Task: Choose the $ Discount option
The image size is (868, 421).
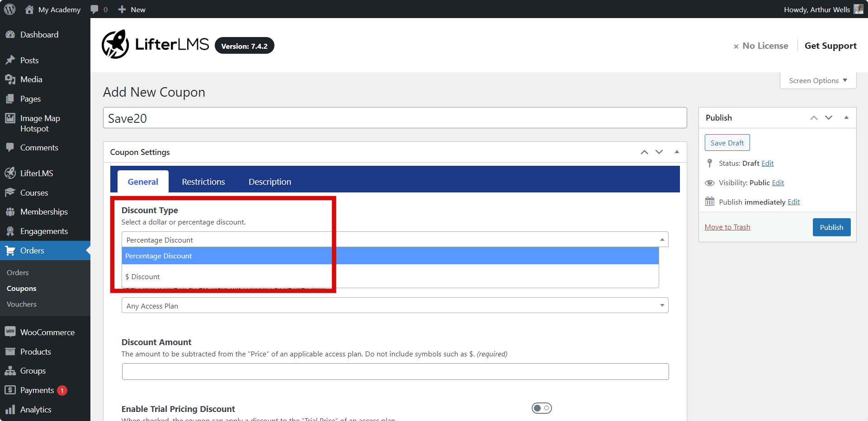Action: (390, 276)
